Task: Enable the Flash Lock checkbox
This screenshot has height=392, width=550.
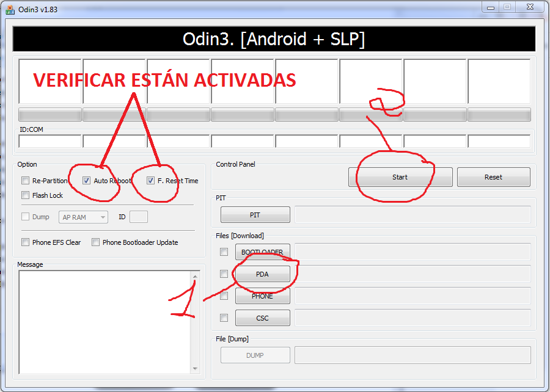Action: (25, 195)
